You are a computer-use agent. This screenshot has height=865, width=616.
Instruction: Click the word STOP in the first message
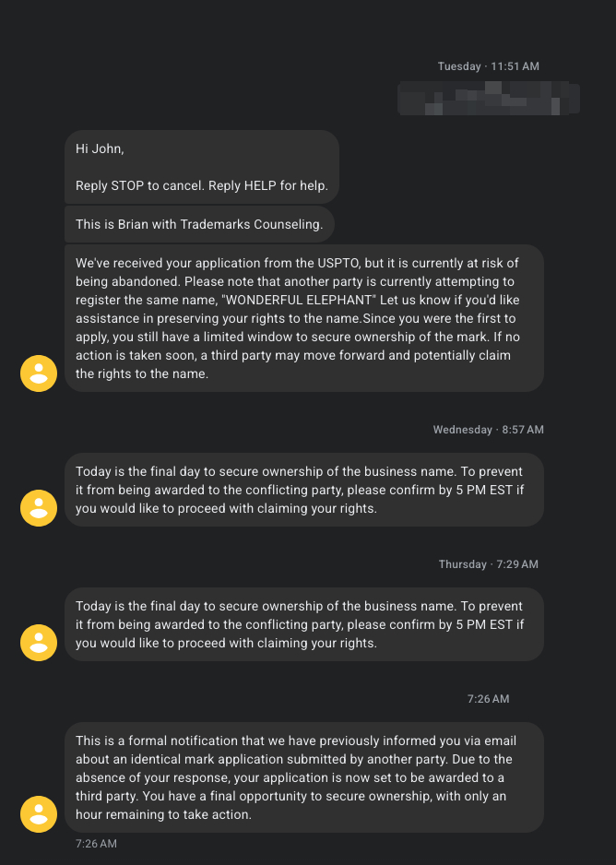(127, 185)
